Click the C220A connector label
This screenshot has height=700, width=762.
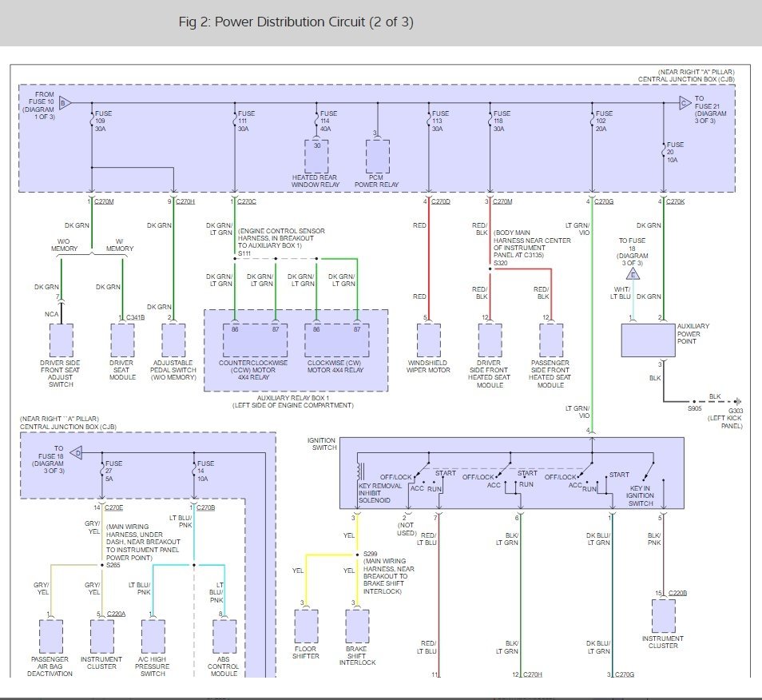point(116,614)
